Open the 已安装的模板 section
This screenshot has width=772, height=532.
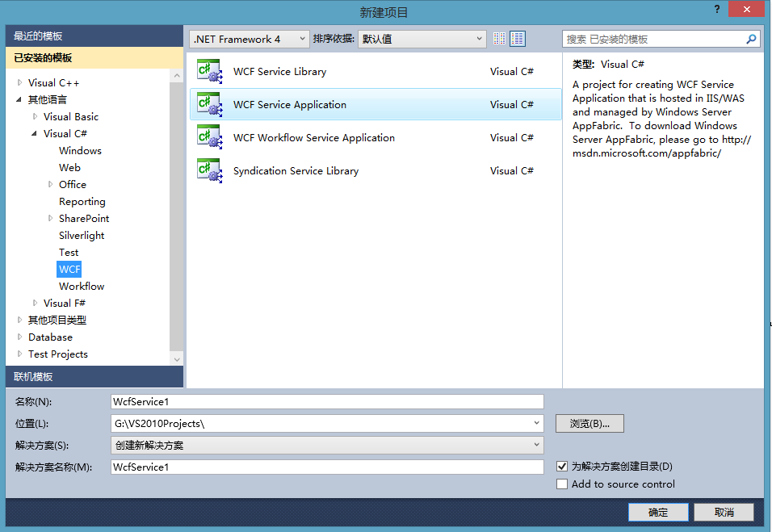[x=94, y=58]
